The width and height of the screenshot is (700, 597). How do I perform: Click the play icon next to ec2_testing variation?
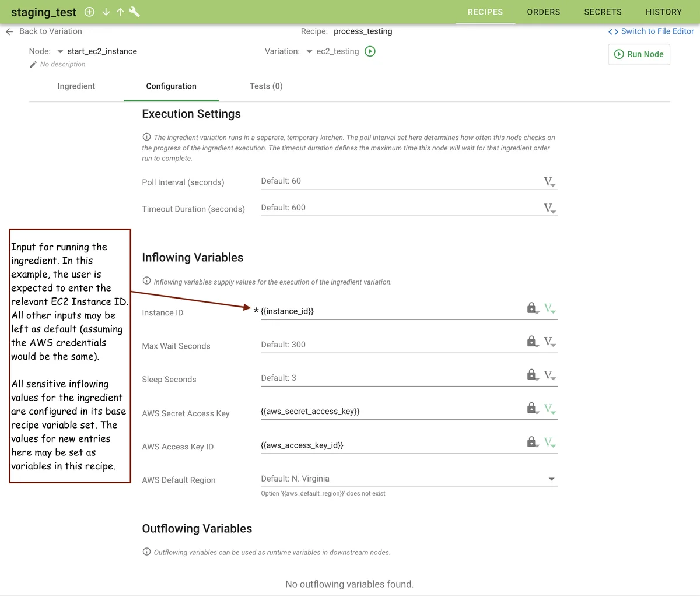click(370, 51)
